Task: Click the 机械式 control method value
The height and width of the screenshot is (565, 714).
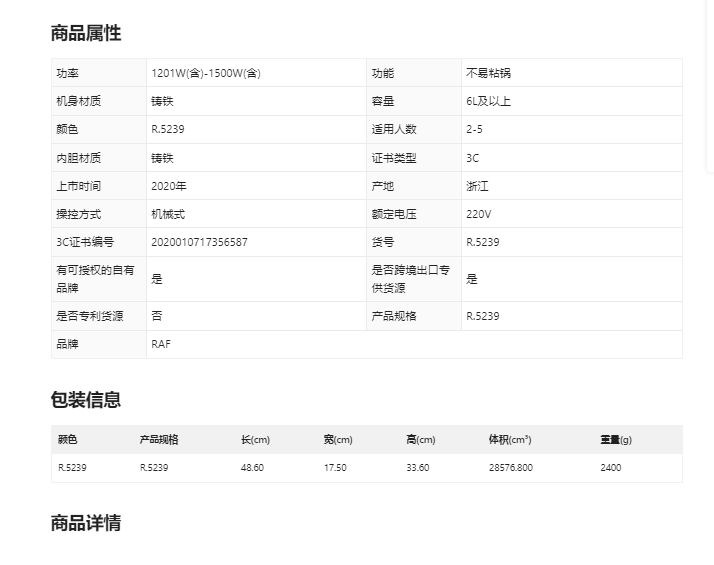Action: click(168, 214)
